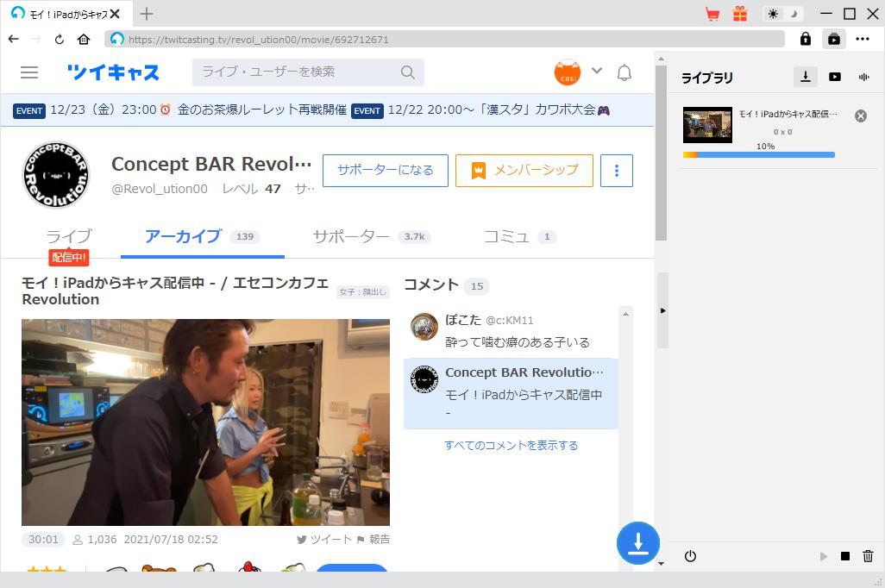Open TwitCasting notifications bell
The width and height of the screenshot is (885, 588).
click(x=625, y=72)
